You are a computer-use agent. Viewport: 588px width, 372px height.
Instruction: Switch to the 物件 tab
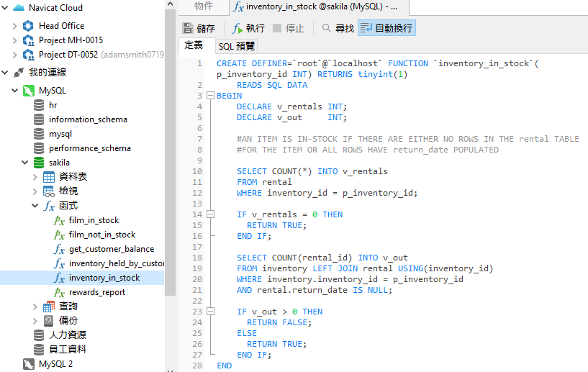point(204,6)
